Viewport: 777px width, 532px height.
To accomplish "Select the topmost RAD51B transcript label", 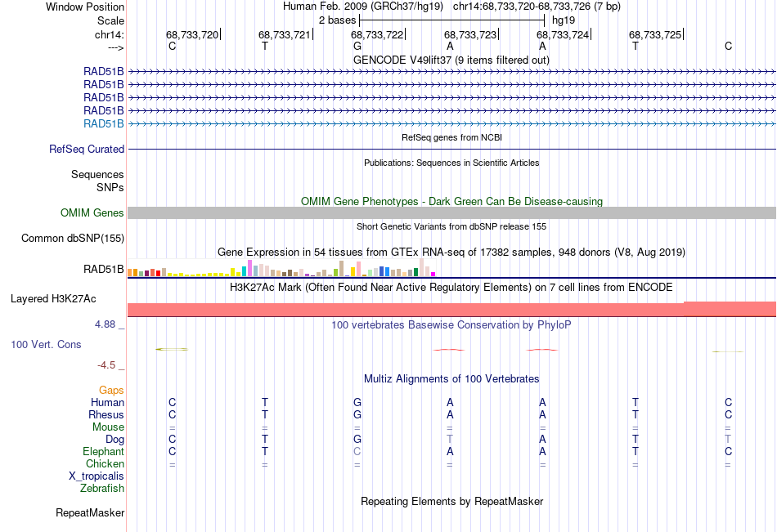I will coord(104,71).
